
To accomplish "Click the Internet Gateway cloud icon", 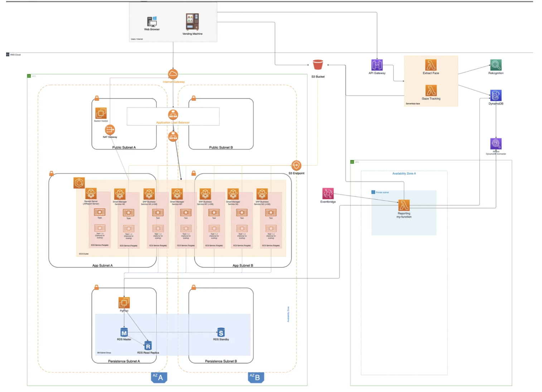I will click(173, 74).
